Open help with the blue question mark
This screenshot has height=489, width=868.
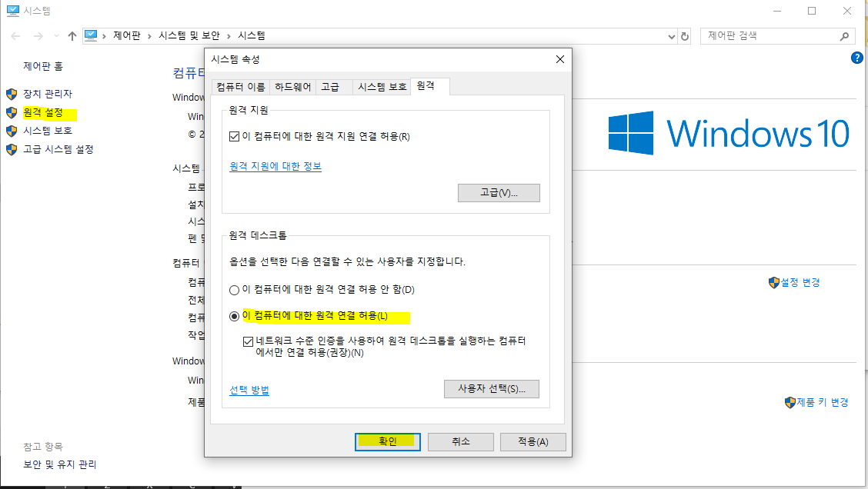tap(856, 58)
